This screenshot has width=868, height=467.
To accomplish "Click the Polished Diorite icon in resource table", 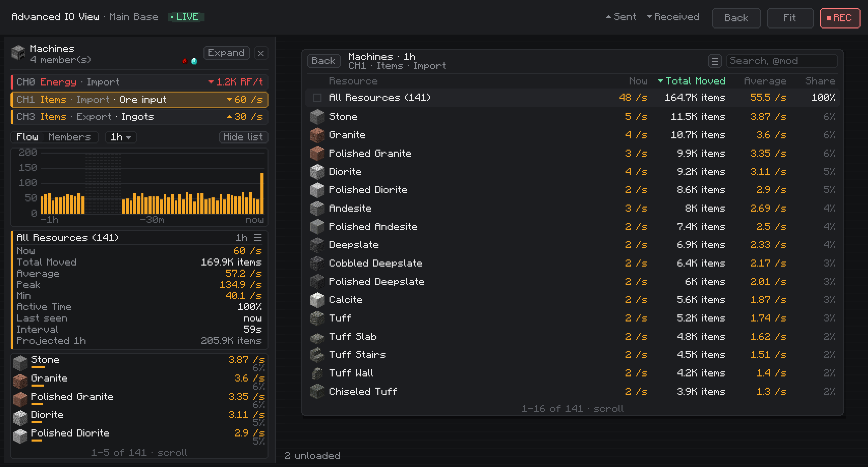I will [x=317, y=190].
